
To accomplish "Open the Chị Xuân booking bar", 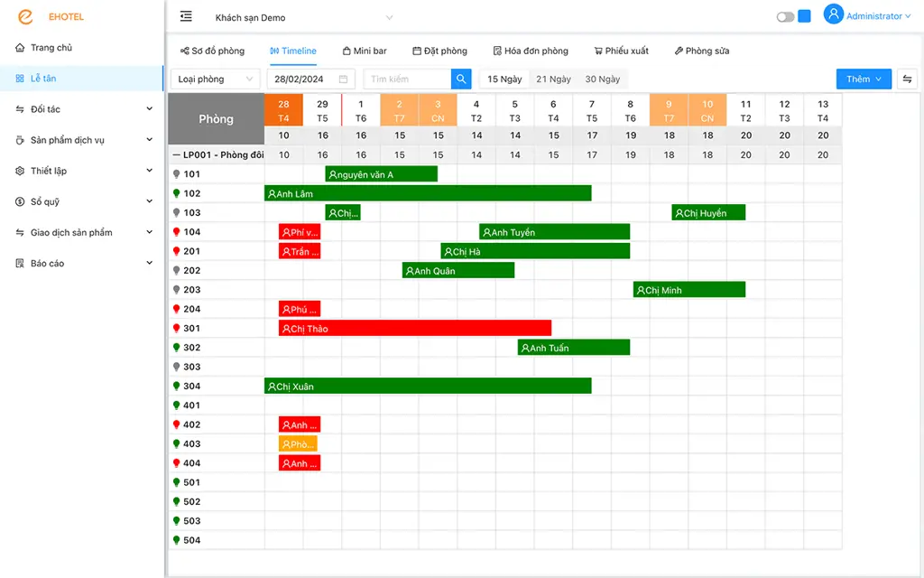I will (x=428, y=386).
